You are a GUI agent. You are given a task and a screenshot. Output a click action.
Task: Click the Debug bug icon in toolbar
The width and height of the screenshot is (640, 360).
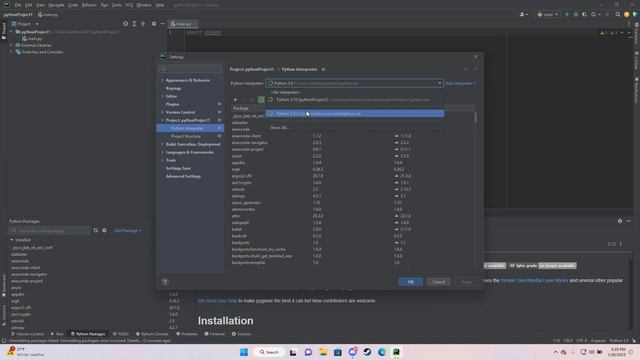[576, 14]
